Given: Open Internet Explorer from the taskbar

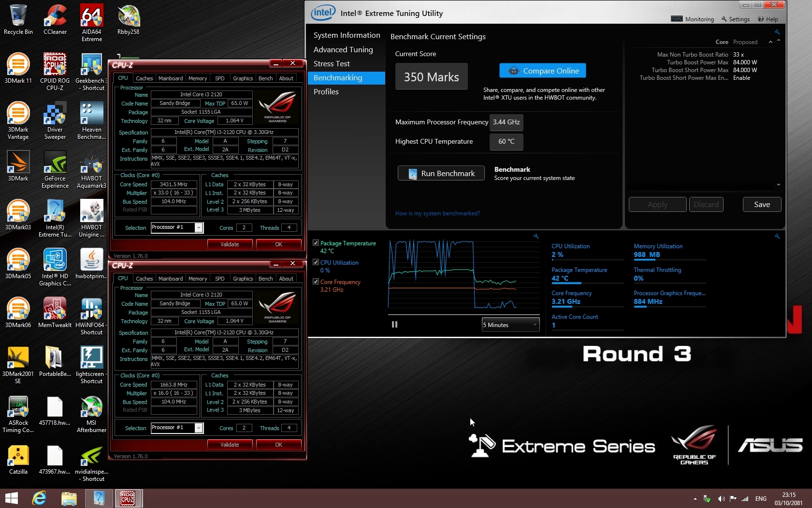Looking at the screenshot, I should tap(39, 498).
